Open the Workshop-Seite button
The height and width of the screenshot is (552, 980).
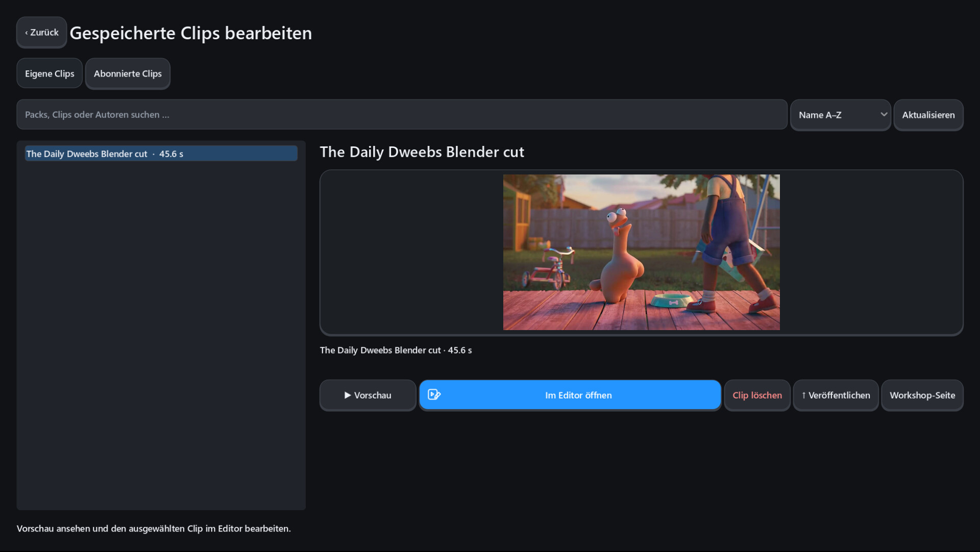[x=922, y=395]
